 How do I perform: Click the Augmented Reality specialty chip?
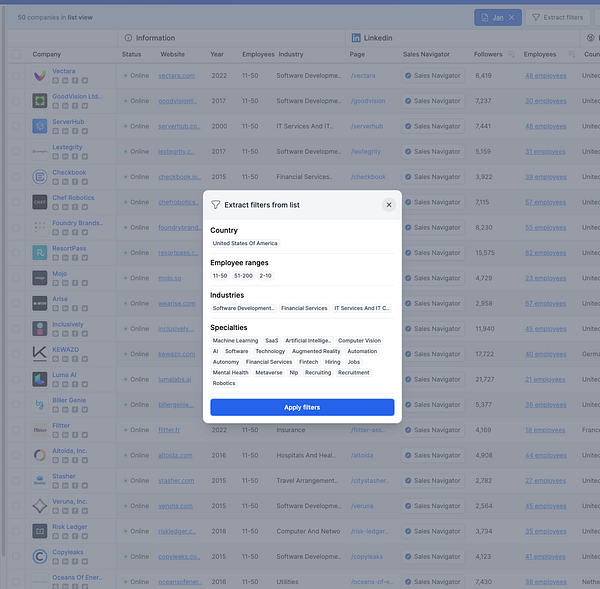316,351
